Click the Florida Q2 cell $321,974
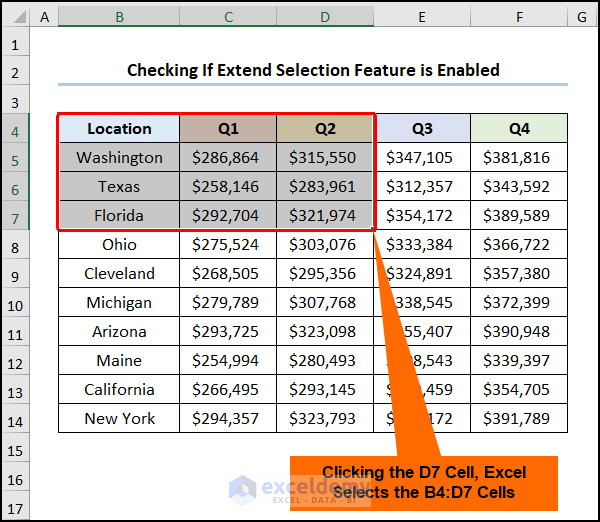The height and width of the screenshot is (522, 600). 325,216
